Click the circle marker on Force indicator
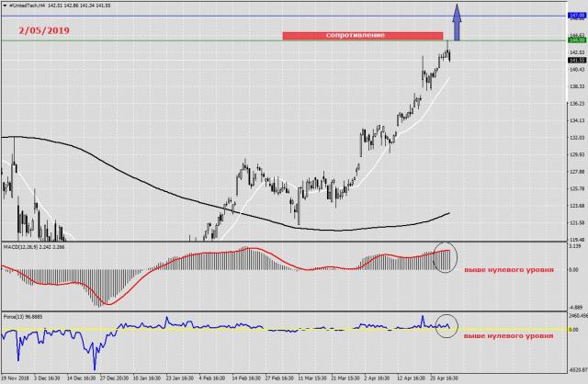Screen dimensions: 588x384 click(444, 325)
